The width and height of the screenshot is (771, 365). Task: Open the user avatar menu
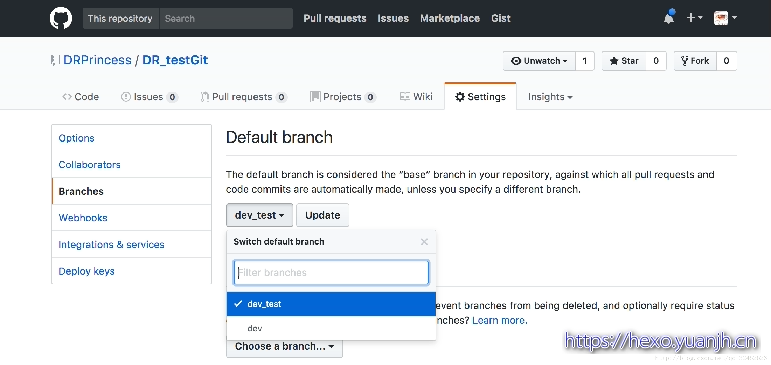pos(725,18)
